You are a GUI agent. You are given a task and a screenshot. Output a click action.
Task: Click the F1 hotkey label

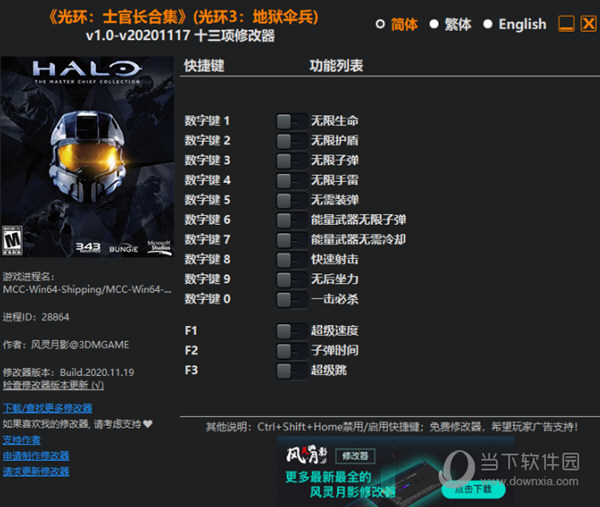[191, 331]
